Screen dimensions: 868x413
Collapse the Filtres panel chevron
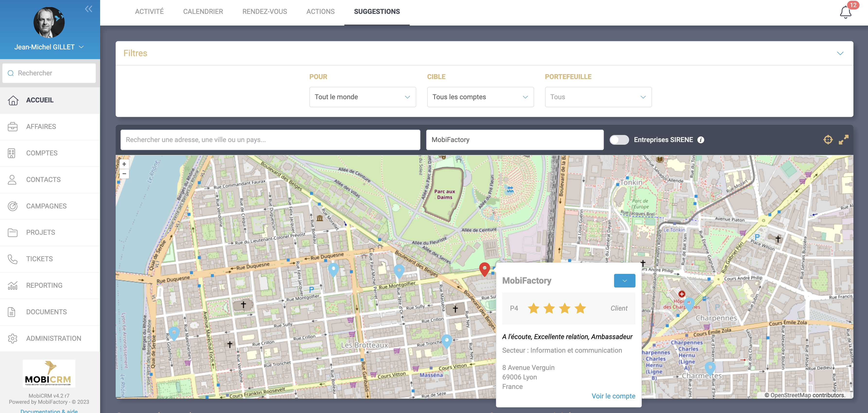pyautogui.click(x=840, y=53)
